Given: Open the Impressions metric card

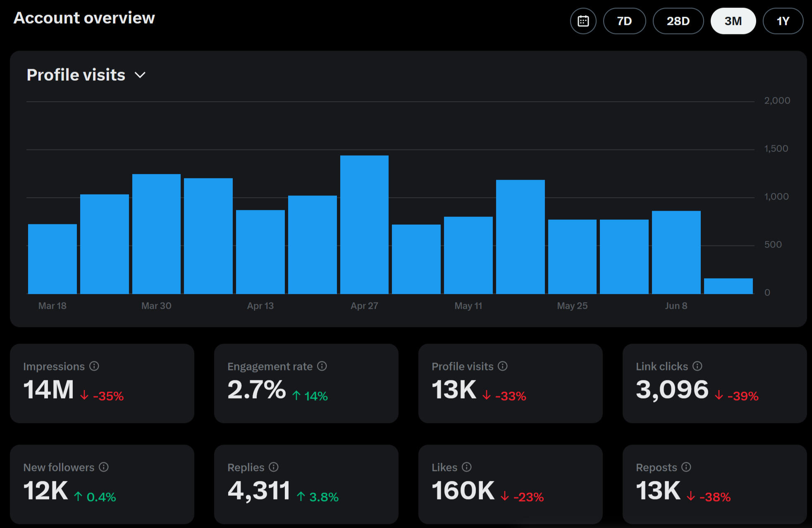Looking at the screenshot, I should 102,384.
